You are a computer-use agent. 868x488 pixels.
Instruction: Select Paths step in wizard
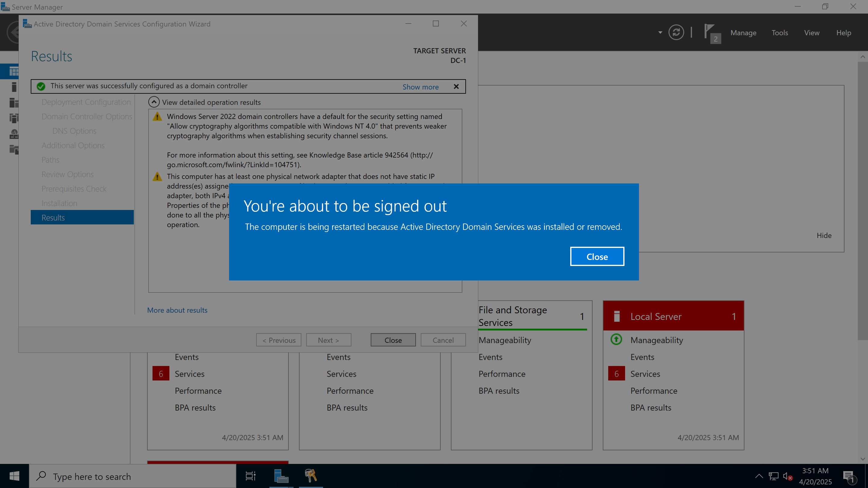click(50, 160)
